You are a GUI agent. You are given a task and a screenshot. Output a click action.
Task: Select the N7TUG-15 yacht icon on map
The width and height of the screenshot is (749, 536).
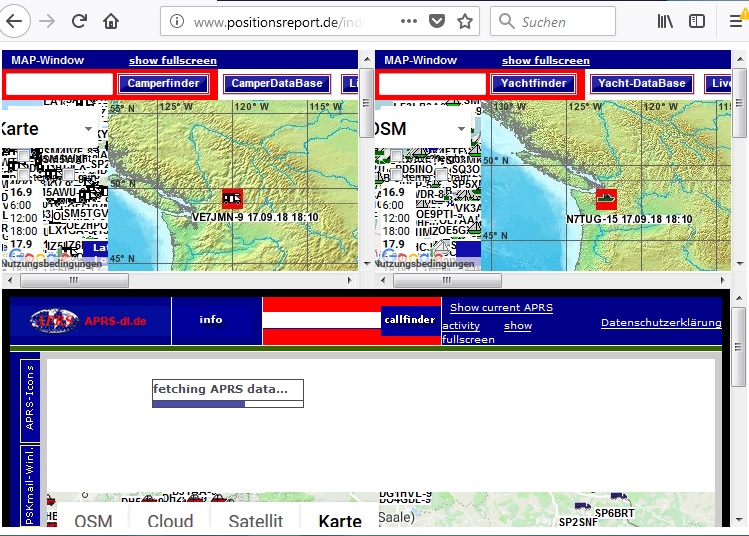606,199
